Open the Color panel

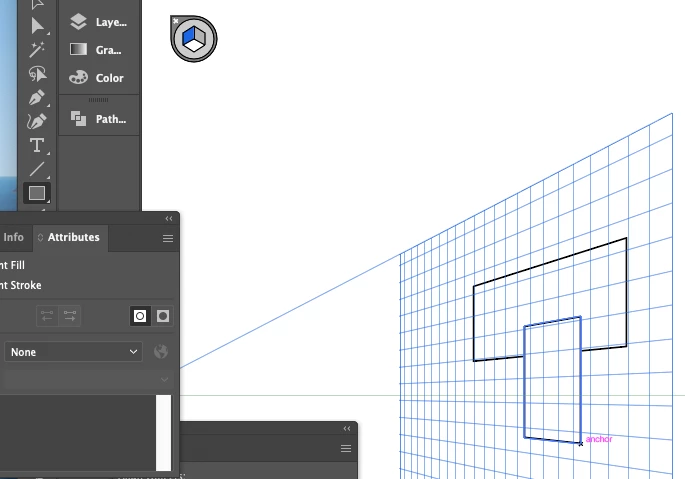tap(99, 78)
